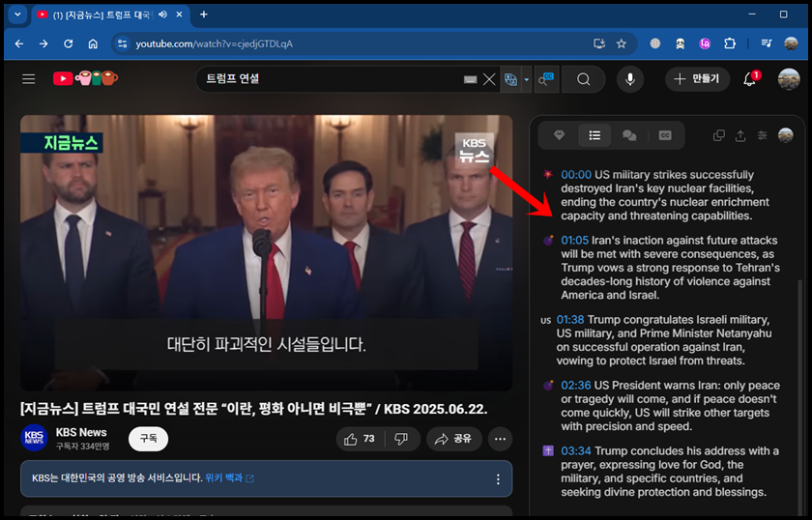Jump to timestamp 01:05
Image resolution: width=812 pixels, height=520 pixels.
(575, 241)
